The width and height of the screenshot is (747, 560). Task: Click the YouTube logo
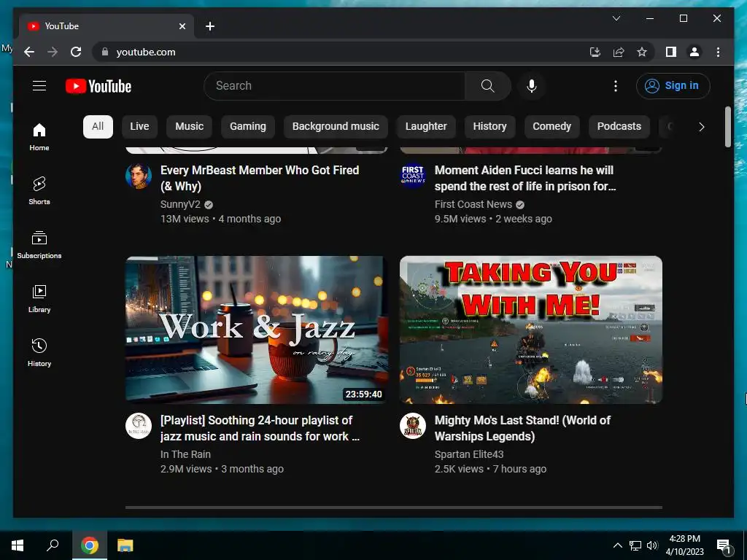[x=98, y=86]
